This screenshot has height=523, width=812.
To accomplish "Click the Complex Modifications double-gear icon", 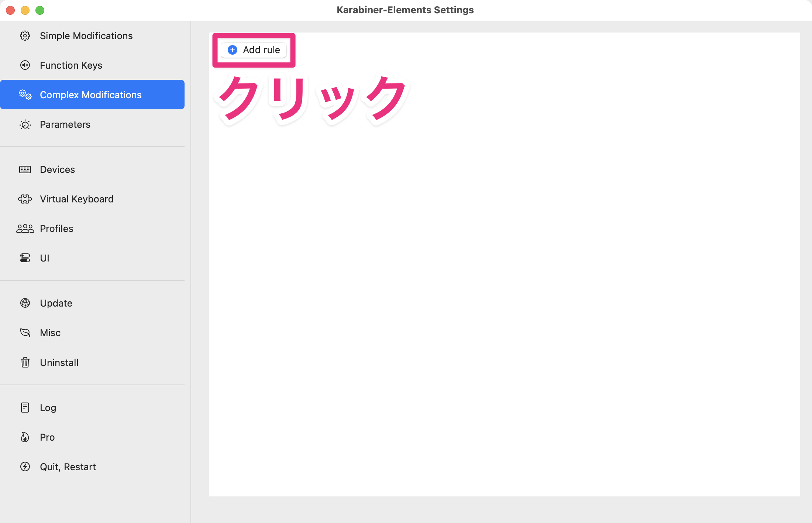I will (x=25, y=95).
